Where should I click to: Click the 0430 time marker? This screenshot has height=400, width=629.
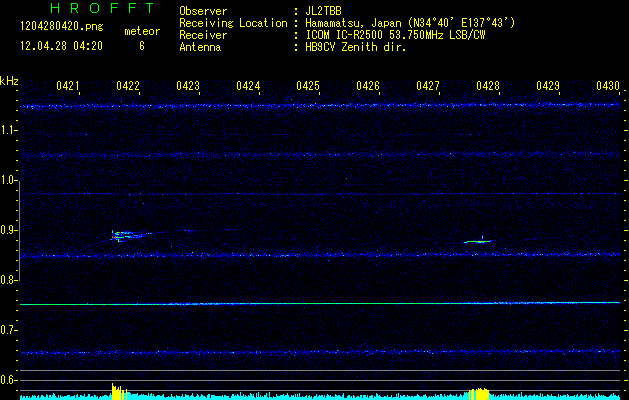click(x=607, y=87)
